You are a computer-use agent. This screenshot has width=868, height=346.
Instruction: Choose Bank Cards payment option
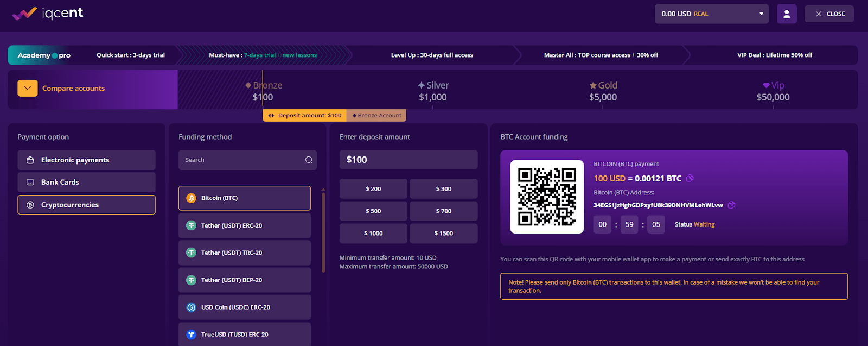86,183
